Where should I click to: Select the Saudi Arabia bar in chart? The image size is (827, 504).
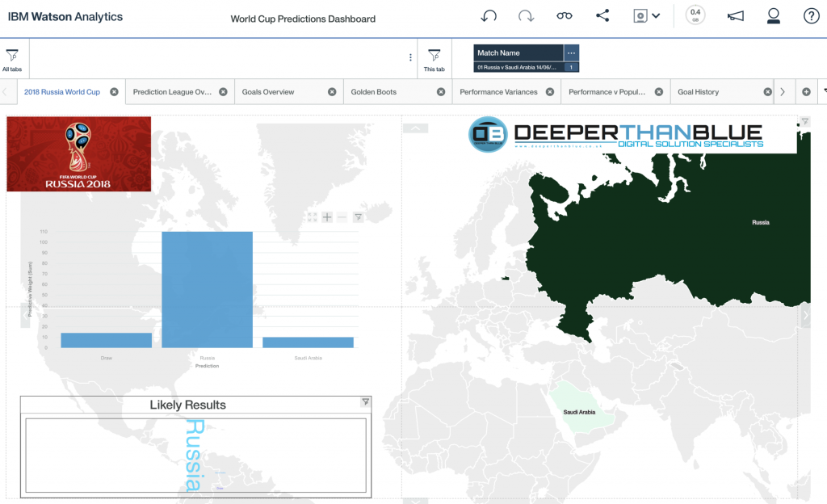click(x=308, y=342)
